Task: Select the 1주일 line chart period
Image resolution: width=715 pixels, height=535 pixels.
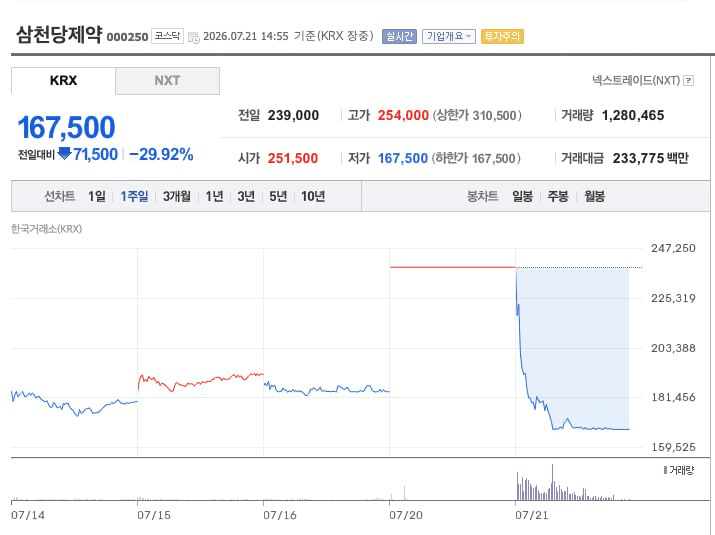Action: click(134, 196)
